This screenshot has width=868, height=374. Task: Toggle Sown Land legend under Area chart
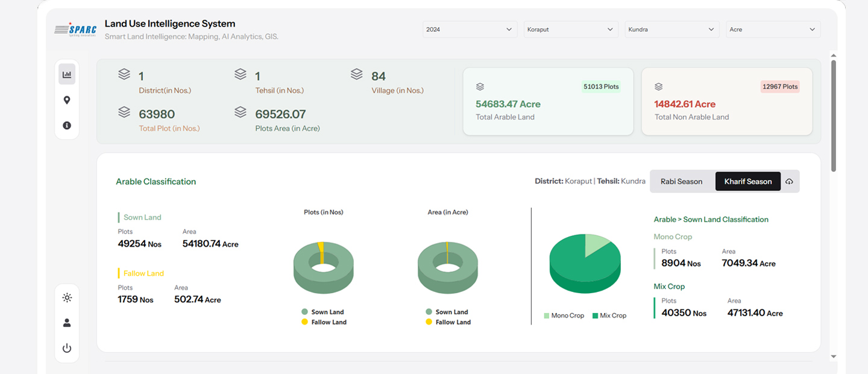point(447,312)
